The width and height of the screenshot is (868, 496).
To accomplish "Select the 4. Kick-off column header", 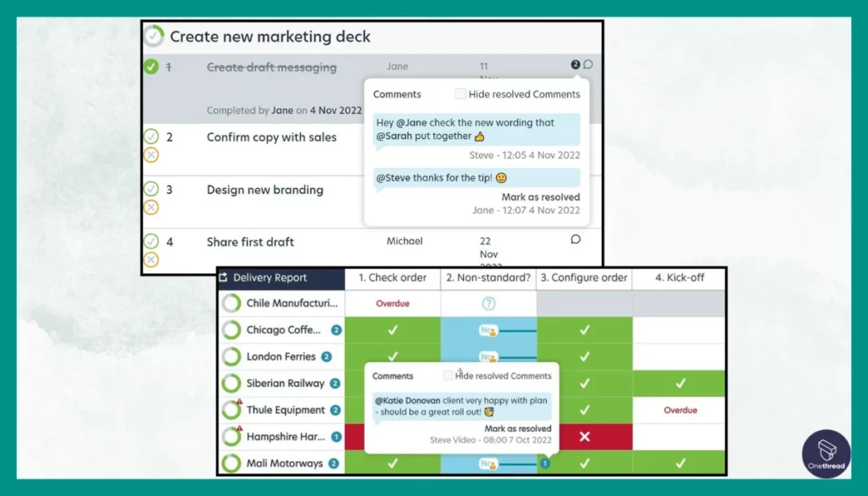I will click(679, 278).
